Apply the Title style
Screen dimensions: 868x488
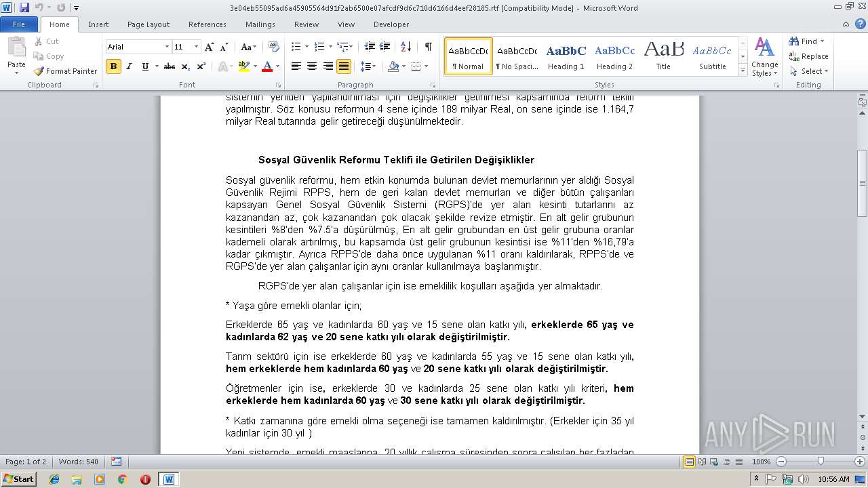pos(663,56)
